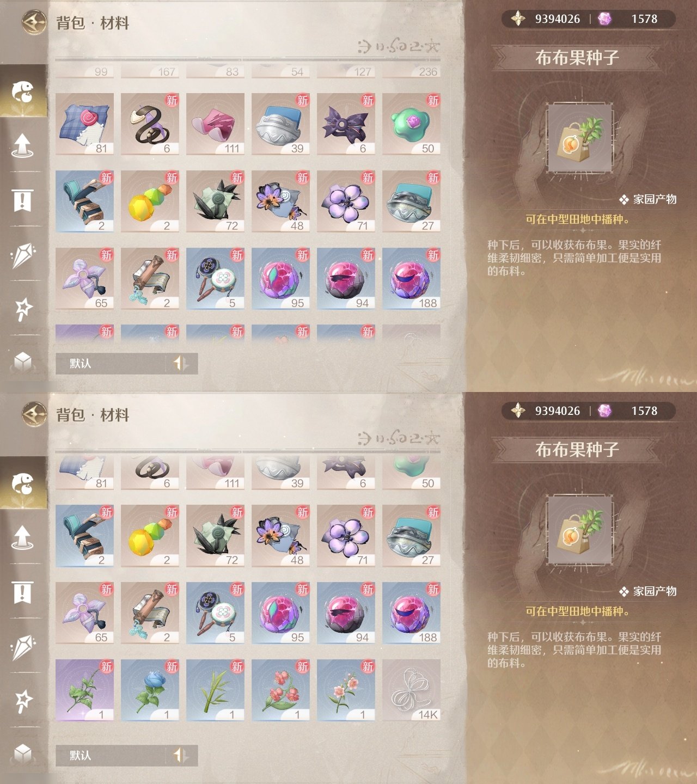Switch to the crystal shard tab in lower sidebar
The width and height of the screenshot is (697, 784).
[23, 647]
